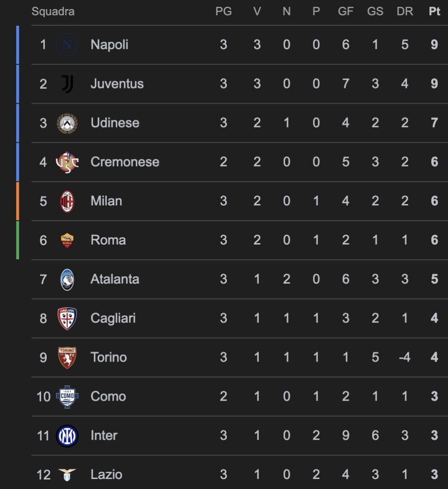Click the Juventus logo icon
Viewport: 448px width, 489px height.
67,84
